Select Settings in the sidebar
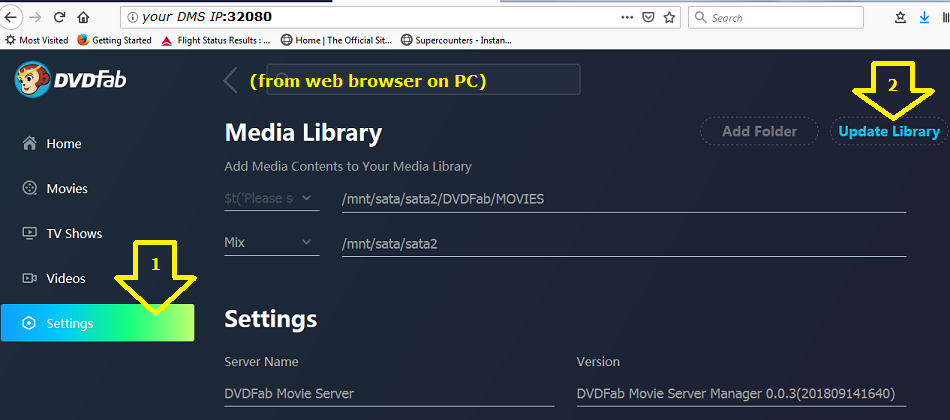 pos(98,322)
